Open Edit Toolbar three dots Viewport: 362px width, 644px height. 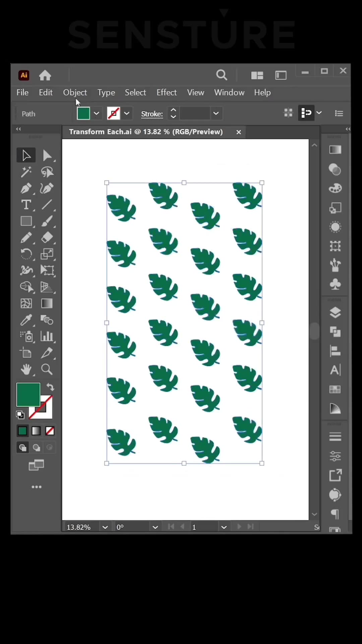(36, 487)
